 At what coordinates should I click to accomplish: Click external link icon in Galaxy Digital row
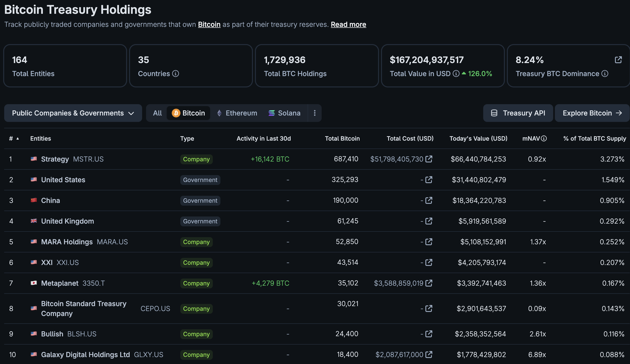click(x=429, y=354)
